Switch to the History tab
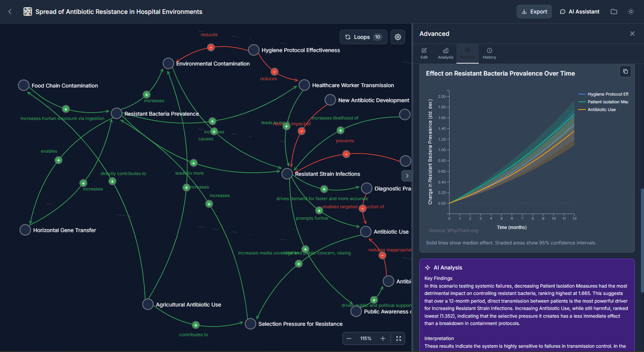The width and height of the screenshot is (644, 352). pyautogui.click(x=490, y=54)
